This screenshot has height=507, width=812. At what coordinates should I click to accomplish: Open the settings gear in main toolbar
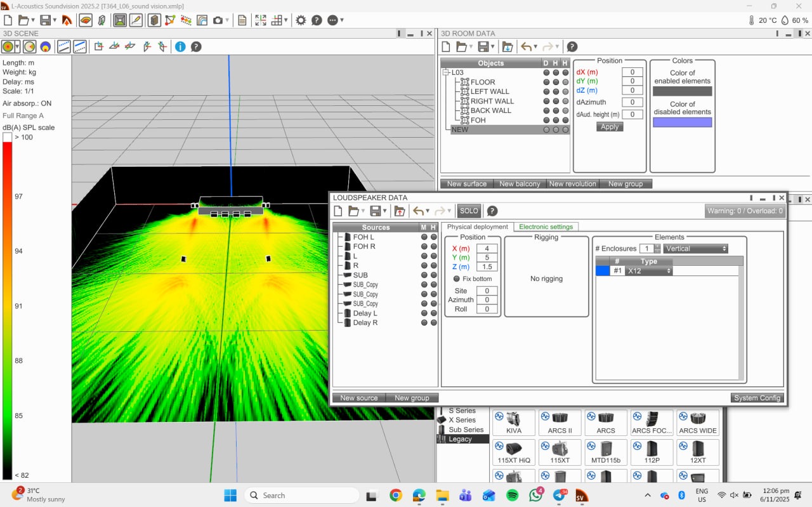(301, 20)
